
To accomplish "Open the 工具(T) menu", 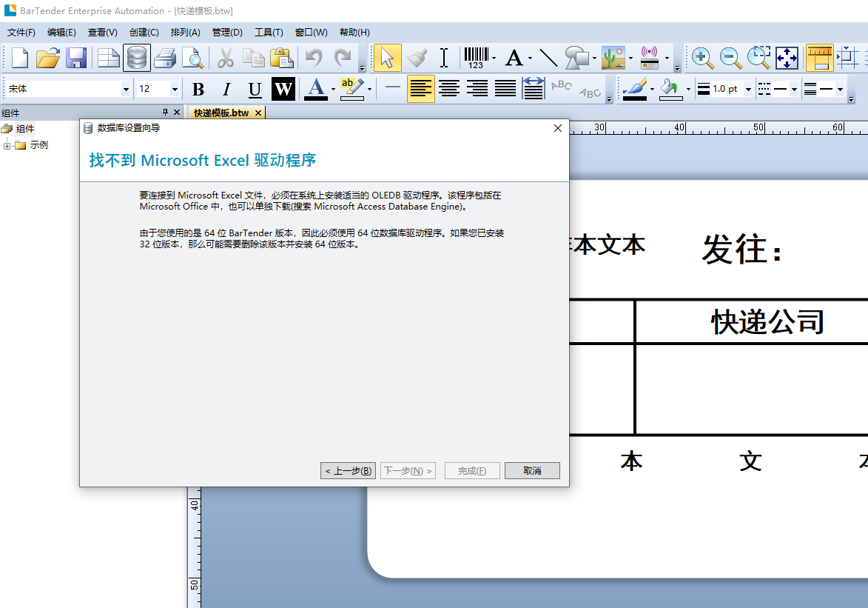I will click(x=269, y=32).
